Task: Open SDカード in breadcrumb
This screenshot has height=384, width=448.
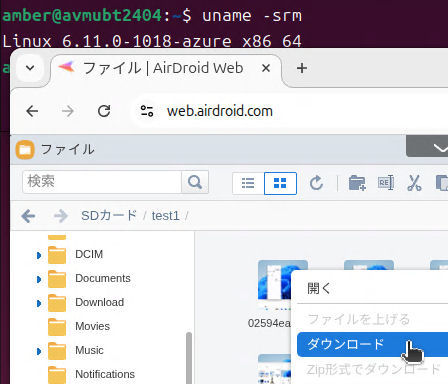Action: coord(109,216)
